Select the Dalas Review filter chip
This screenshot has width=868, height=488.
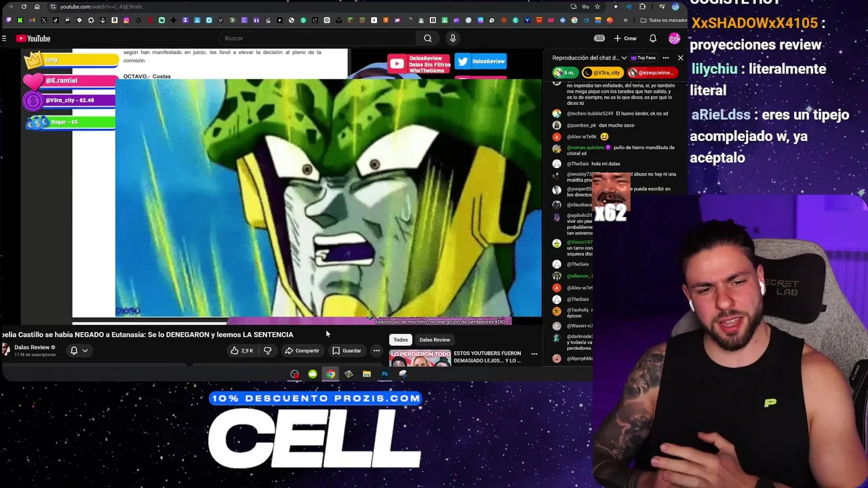[x=434, y=340]
